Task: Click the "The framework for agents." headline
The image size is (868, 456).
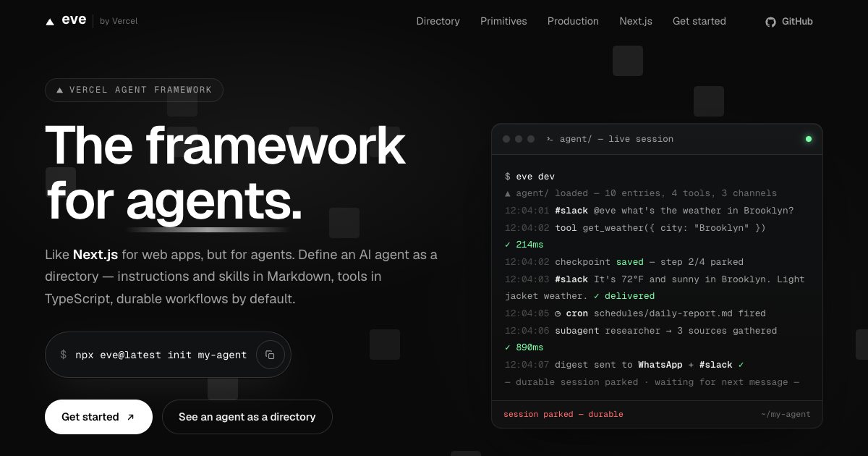Action: [226, 174]
